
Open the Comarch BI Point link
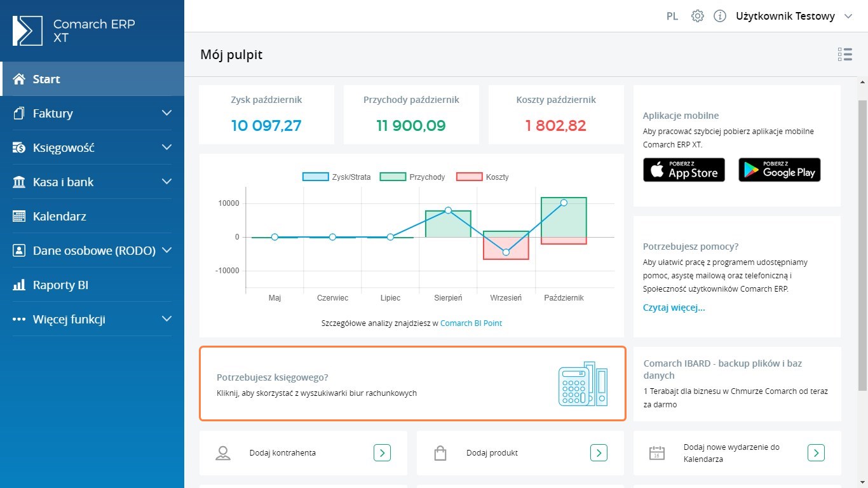click(471, 323)
